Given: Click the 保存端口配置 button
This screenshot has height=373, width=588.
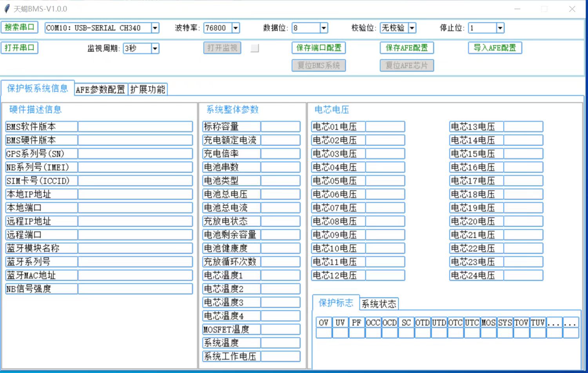Looking at the screenshot, I should tap(318, 48).
